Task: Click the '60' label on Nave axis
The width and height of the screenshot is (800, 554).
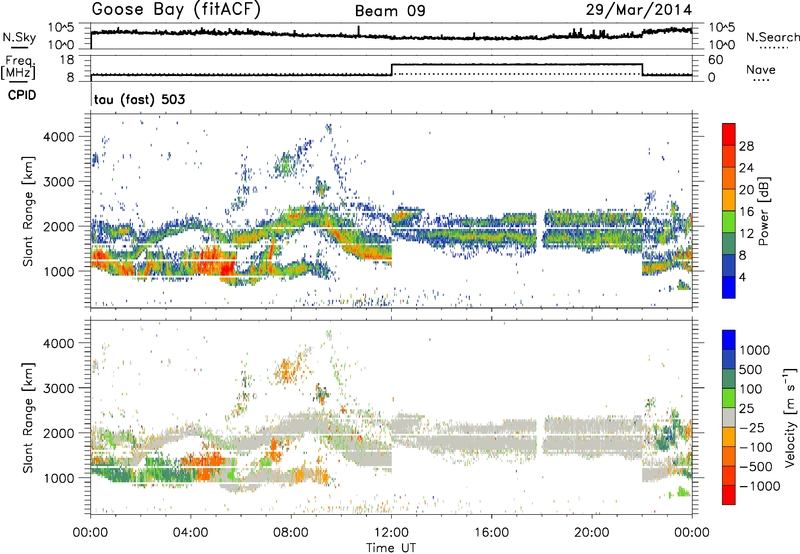Action: tap(716, 60)
